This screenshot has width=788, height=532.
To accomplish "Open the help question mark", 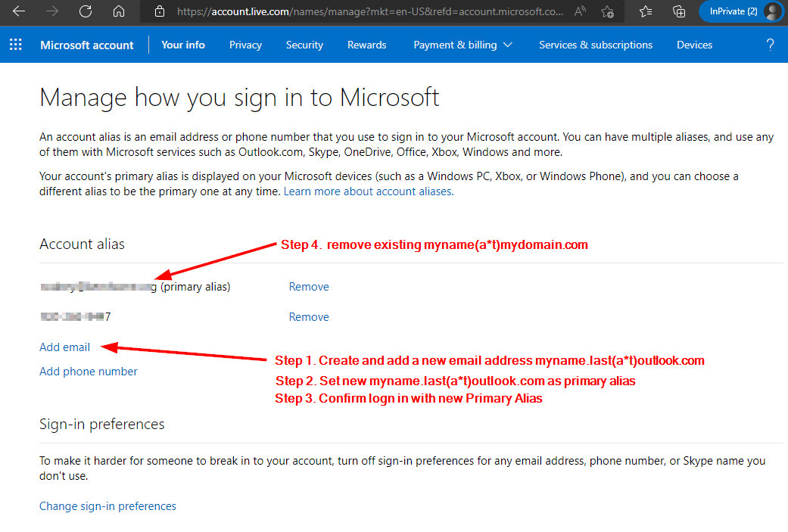I will 770,45.
